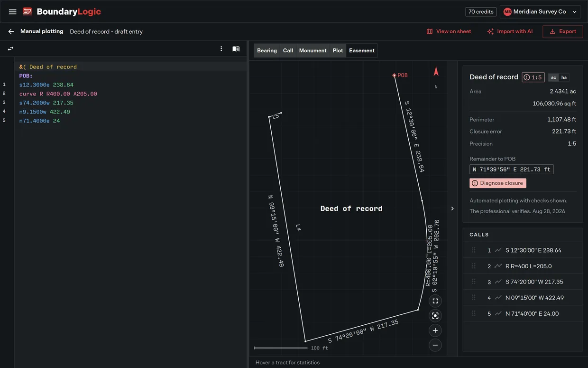Click the POB: line in the editor
Screen dimensions: 588x368
pos(26,76)
